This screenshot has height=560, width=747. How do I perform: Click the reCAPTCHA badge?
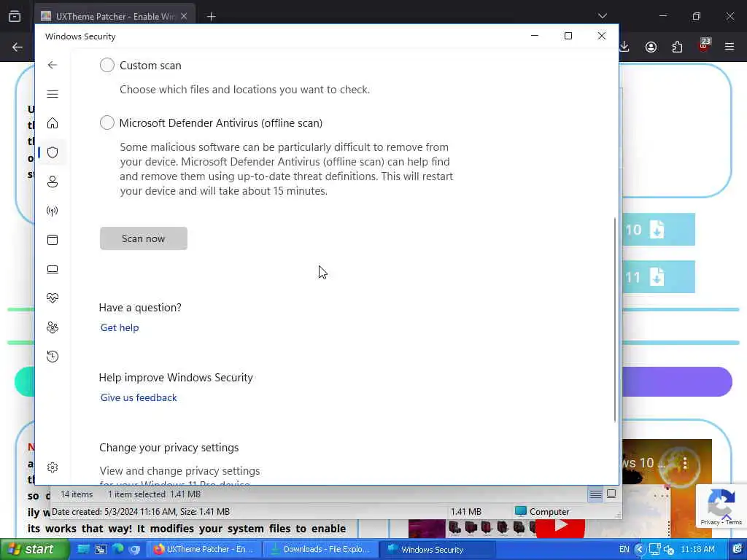[721, 506]
